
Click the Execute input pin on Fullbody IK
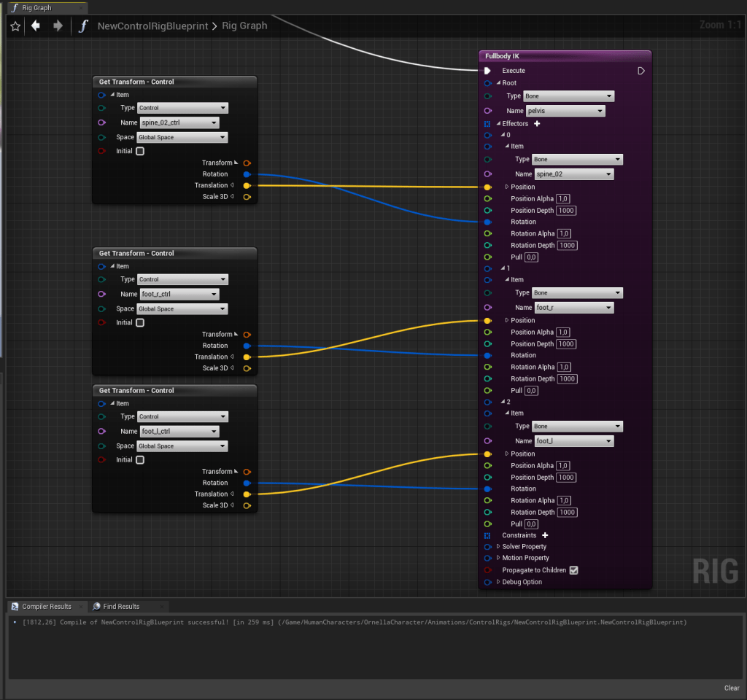[488, 71]
